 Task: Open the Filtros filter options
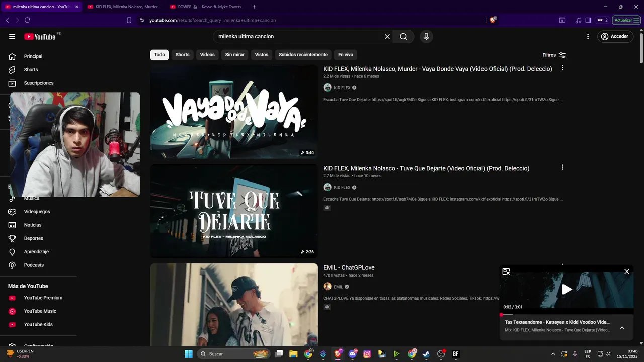[554, 55]
